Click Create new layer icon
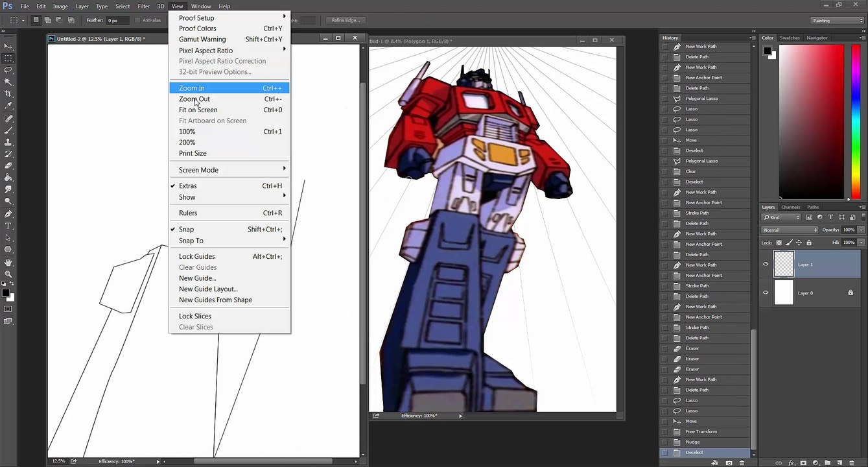The image size is (868, 467). click(841, 463)
